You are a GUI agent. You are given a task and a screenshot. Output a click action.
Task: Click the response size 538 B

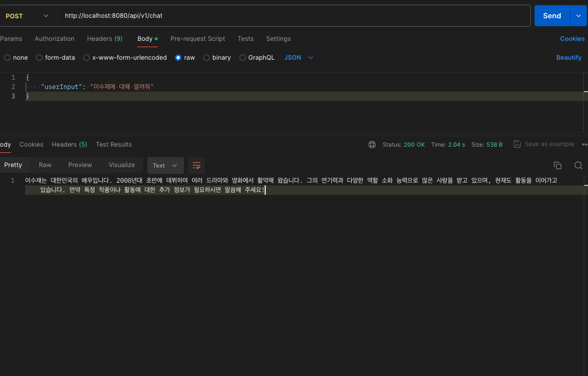(494, 145)
